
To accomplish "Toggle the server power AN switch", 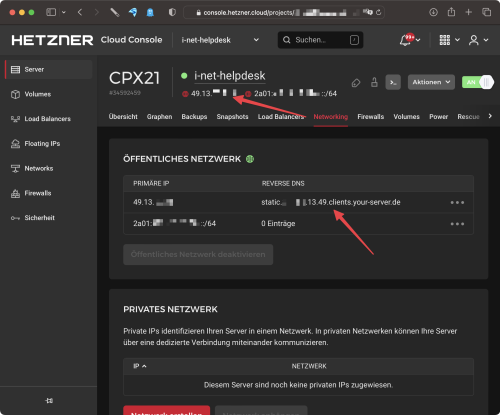I will pyautogui.click(x=478, y=82).
